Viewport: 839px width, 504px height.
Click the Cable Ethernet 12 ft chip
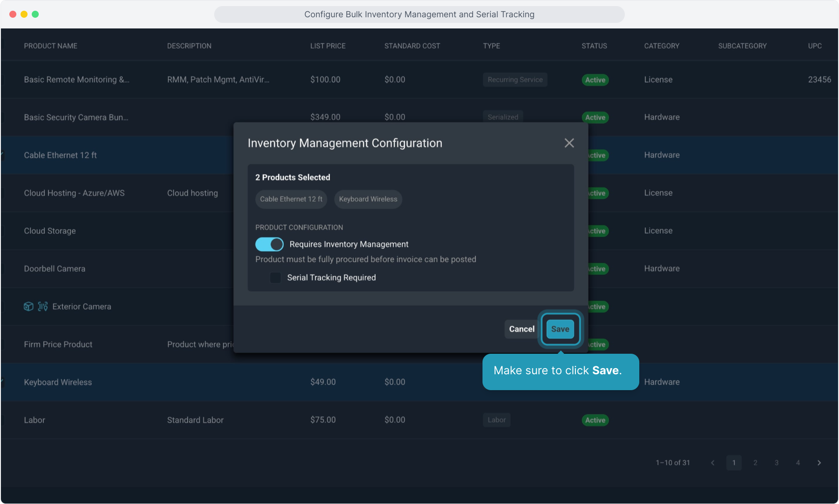(x=291, y=199)
